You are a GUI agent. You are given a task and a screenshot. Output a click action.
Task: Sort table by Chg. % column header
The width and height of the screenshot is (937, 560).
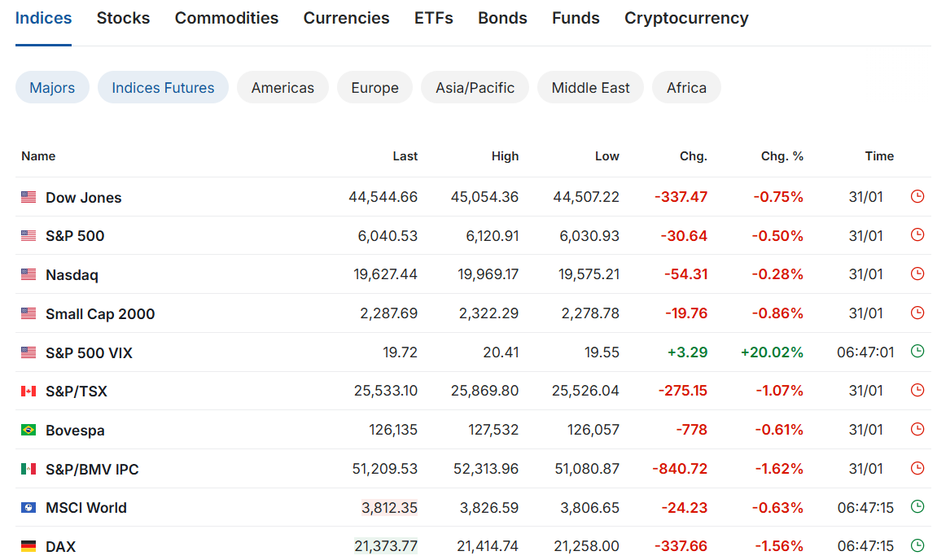point(782,156)
